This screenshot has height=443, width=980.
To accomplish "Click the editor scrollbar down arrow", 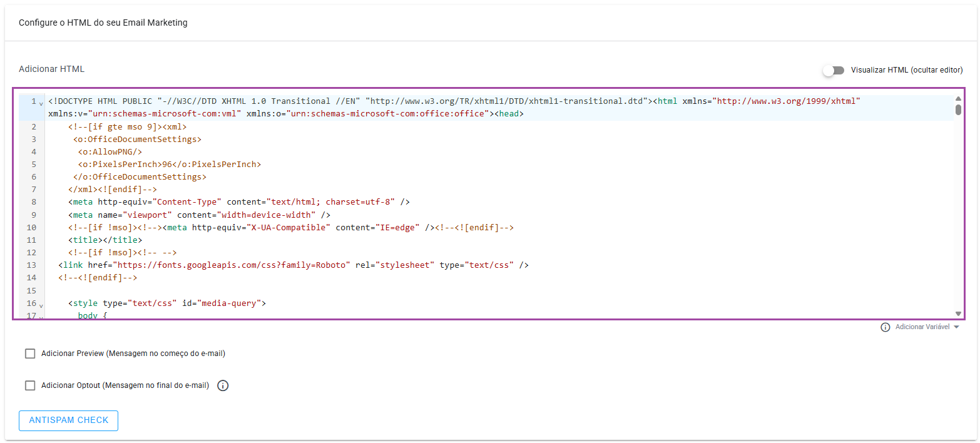I will coord(957,313).
